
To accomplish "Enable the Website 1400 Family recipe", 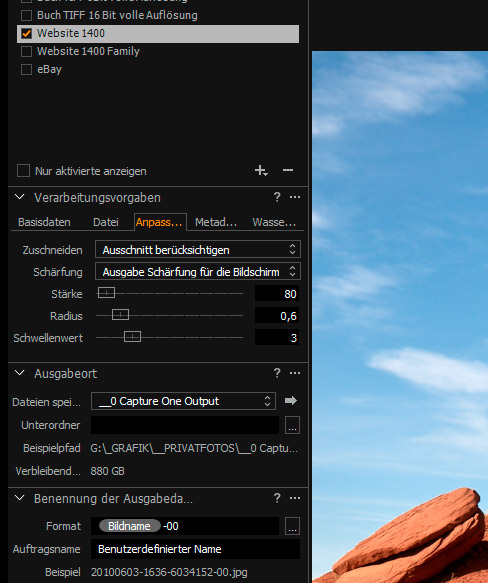I will coord(26,51).
